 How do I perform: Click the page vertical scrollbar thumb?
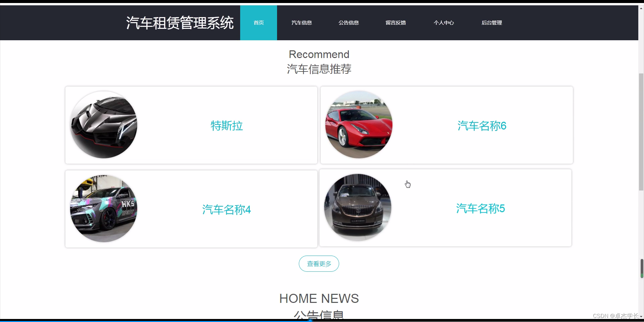[641, 132]
